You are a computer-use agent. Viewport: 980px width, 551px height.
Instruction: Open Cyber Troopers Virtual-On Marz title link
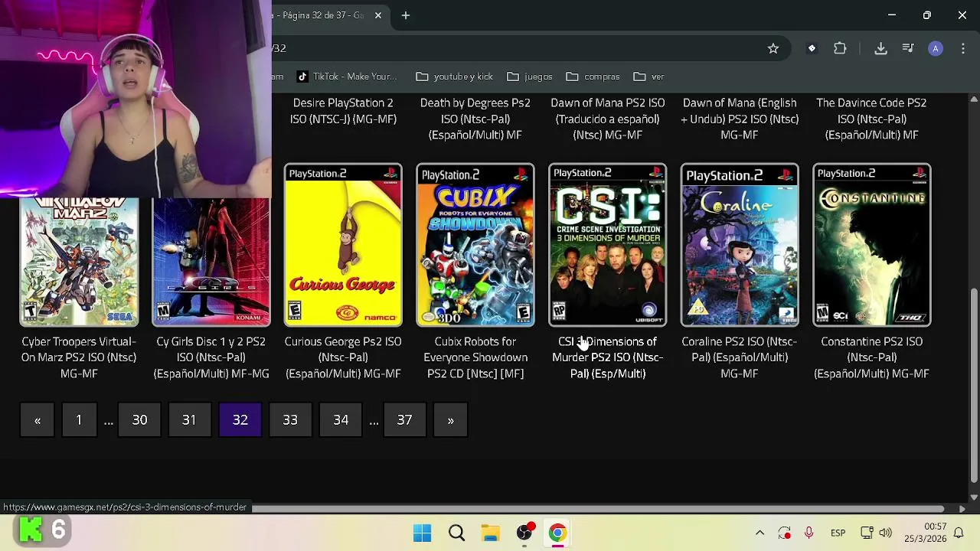pyautogui.click(x=79, y=357)
